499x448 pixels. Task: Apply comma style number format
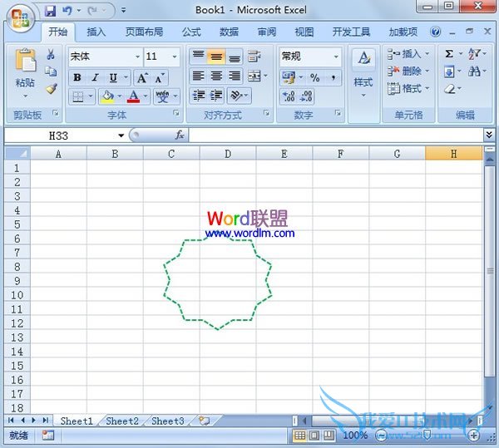(333, 77)
